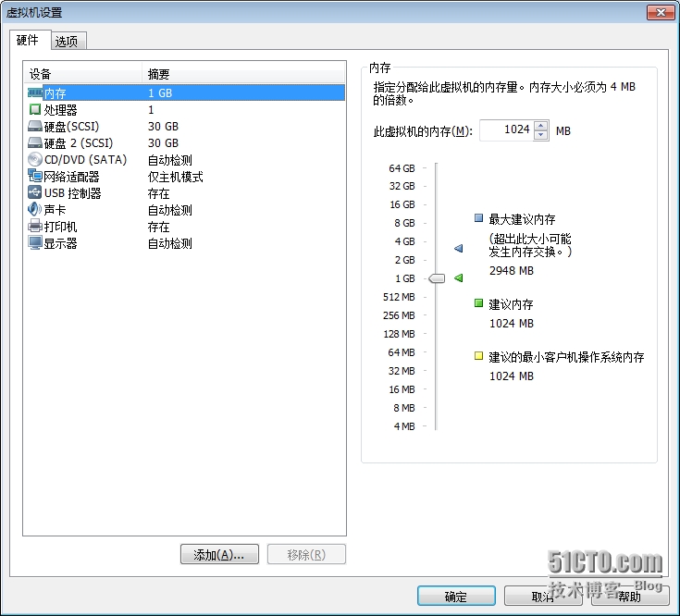Click the CD/DVD (SATA) disc icon
Screen dimensions: 680x616
35,159
